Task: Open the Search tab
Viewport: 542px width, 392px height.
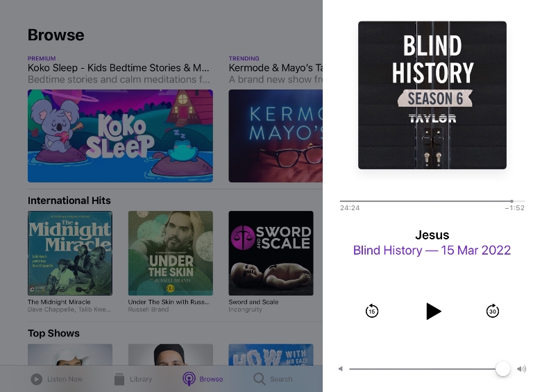Action: [x=273, y=379]
